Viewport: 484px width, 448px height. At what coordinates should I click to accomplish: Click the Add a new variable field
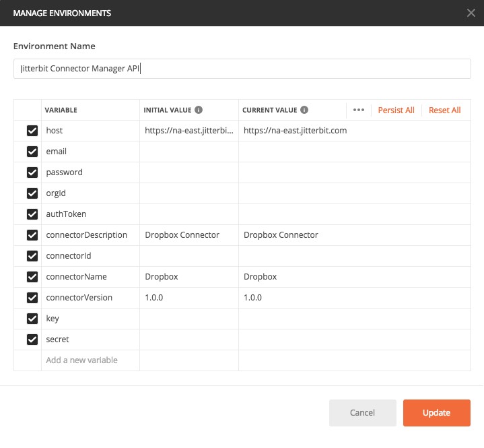point(90,360)
